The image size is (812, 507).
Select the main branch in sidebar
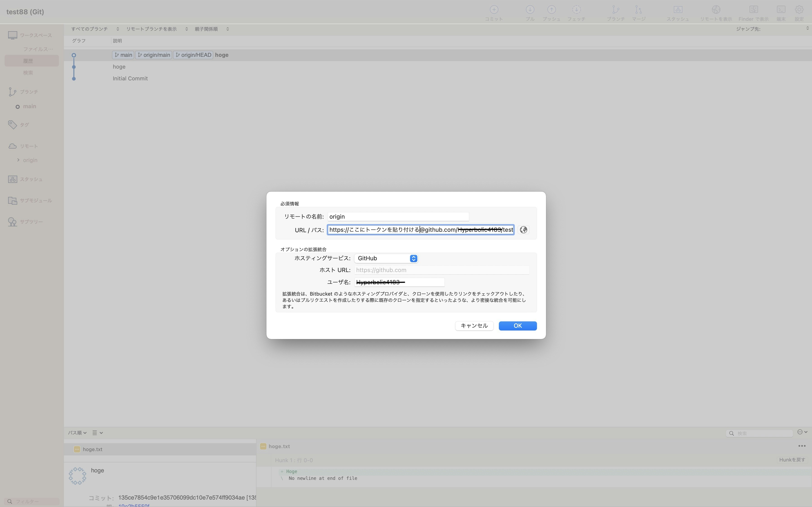(29, 106)
